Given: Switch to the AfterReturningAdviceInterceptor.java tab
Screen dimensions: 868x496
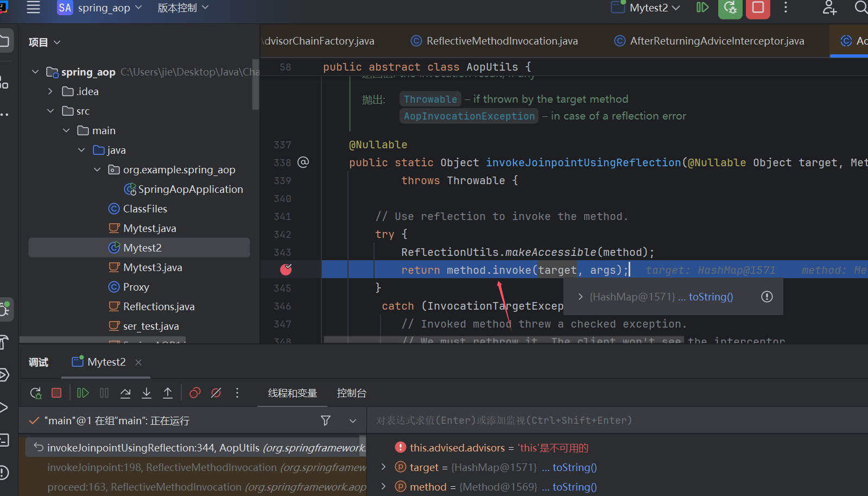Looking at the screenshot, I should (709, 41).
